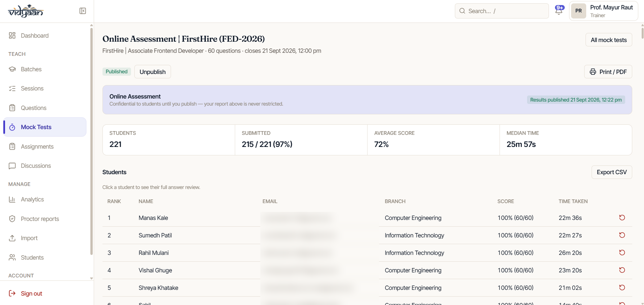644x305 pixels.
Task: Open Students page in sidebar
Action: pos(45,258)
